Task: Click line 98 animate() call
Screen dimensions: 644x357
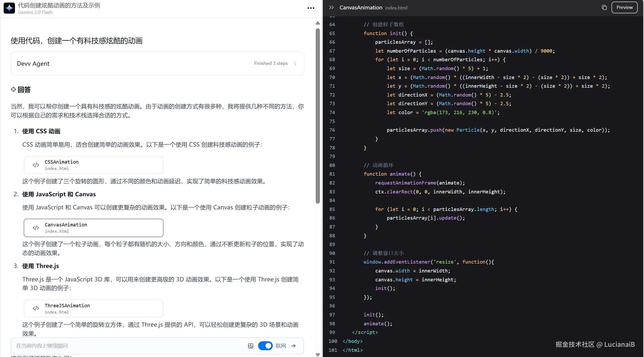Action: (378, 323)
